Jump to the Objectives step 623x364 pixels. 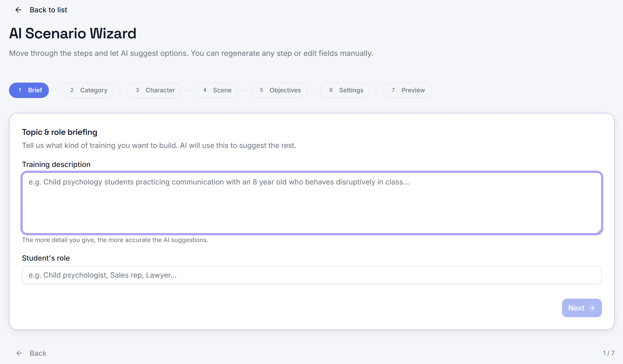tap(279, 90)
